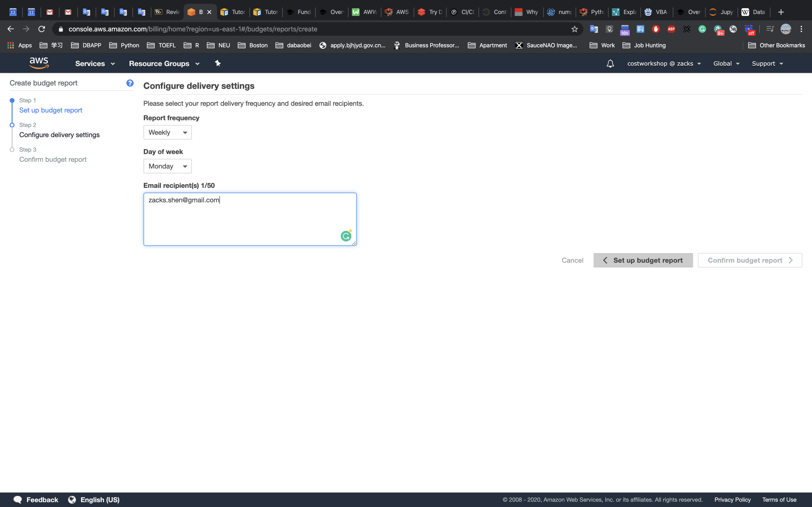Viewport: 812px width, 507px height.
Task: Click the blue help question mark icon
Action: tap(130, 83)
